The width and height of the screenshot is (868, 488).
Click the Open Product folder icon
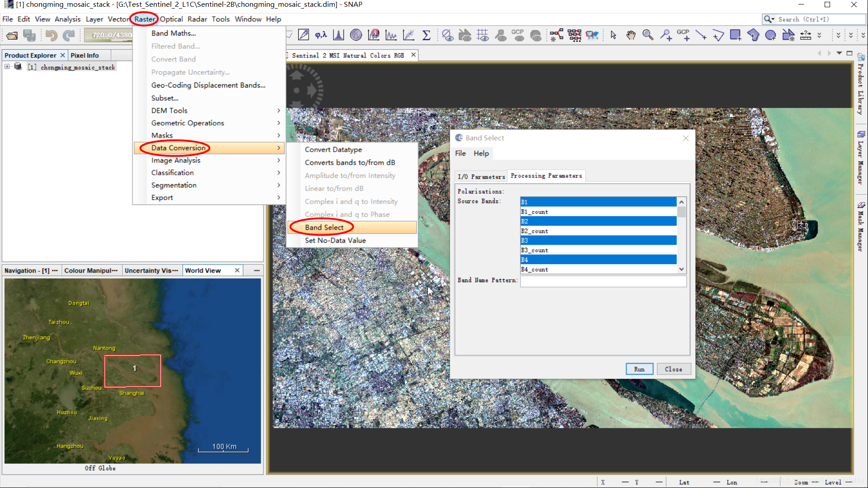click(12, 35)
